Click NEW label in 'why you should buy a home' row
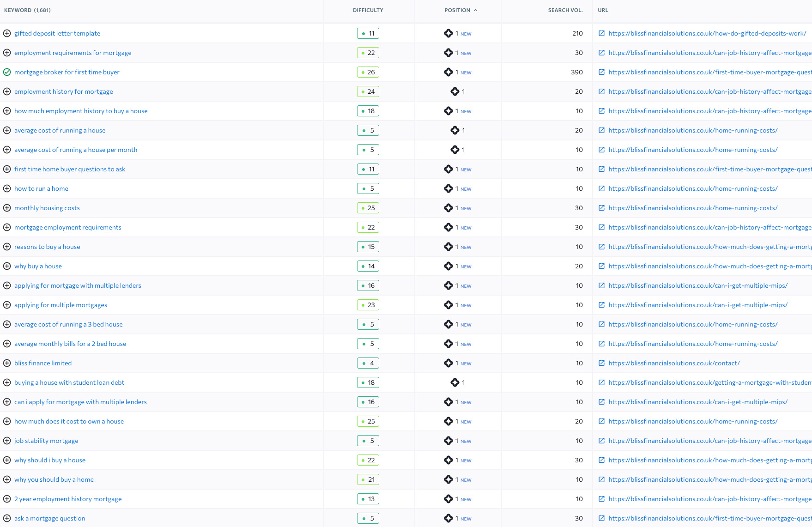Screen dimensions: 812x527 coord(466,480)
